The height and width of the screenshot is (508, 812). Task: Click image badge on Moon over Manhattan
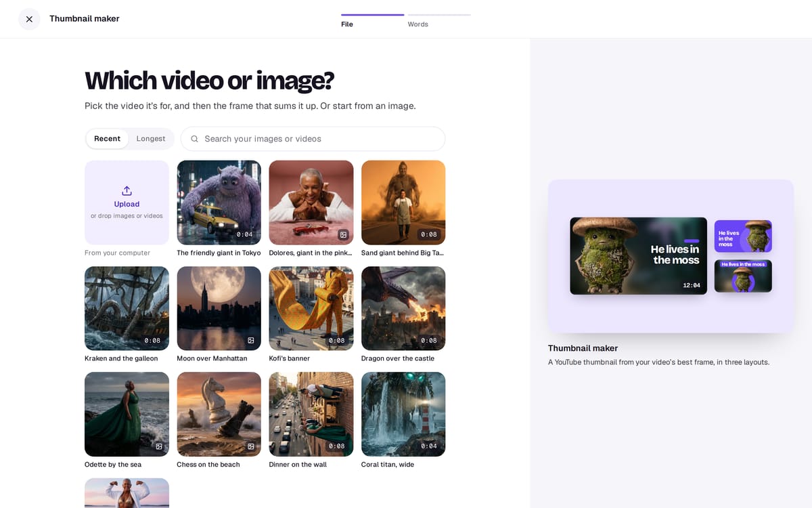coord(251,340)
